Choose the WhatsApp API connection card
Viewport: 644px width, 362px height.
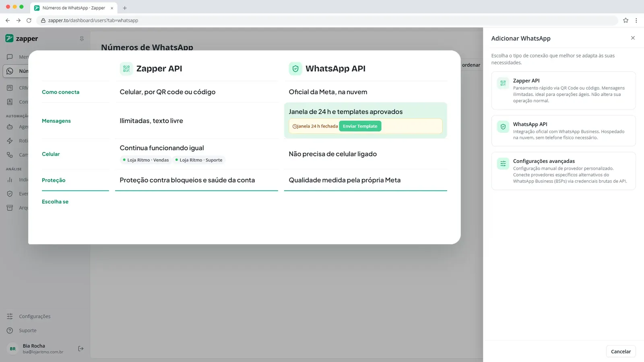pos(563,131)
